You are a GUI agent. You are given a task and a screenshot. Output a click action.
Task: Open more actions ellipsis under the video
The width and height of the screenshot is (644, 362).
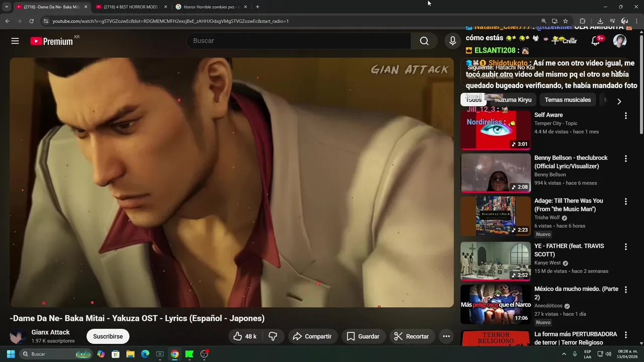pos(446,336)
